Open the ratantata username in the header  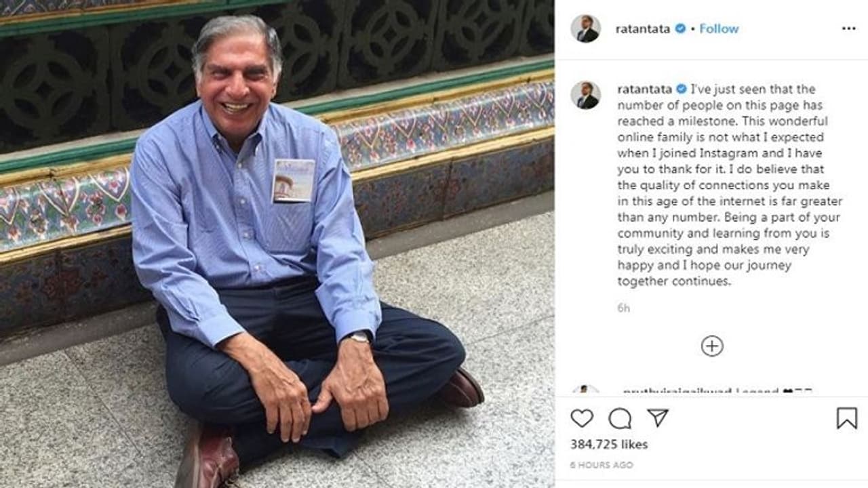tap(644, 28)
